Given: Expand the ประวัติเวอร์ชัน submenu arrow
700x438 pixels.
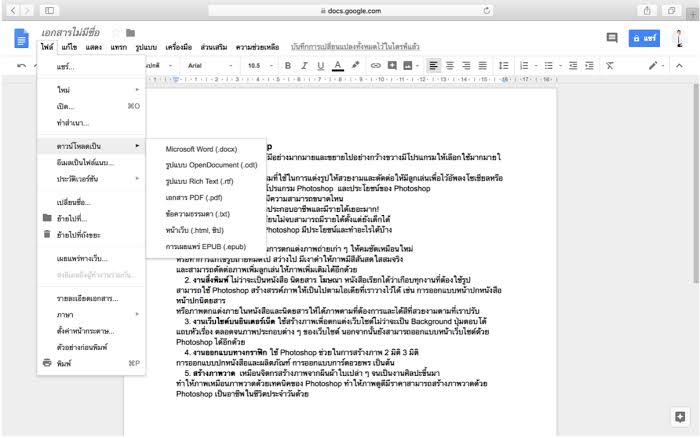Looking at the screenshot, I should 137,179.
